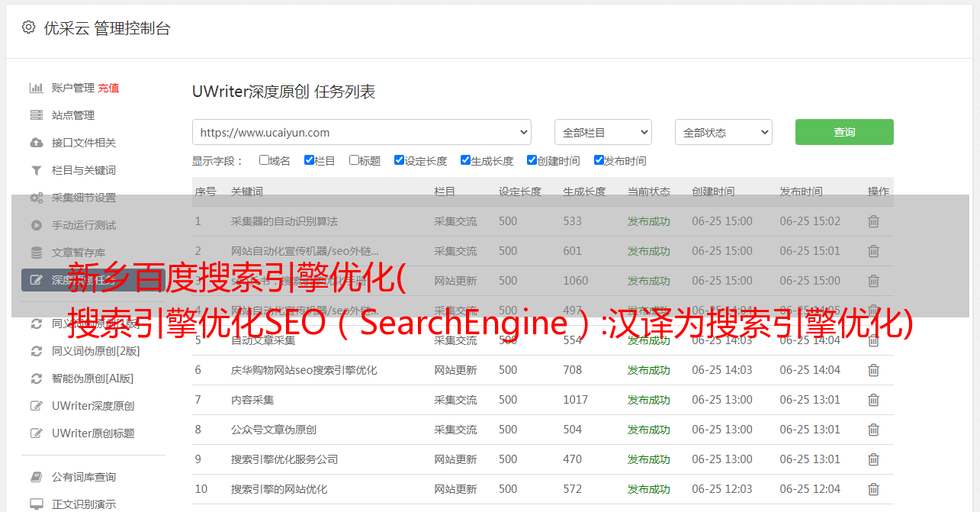Uncheck the 栏目 display field checkbox
The height and width of the screenshot is (512, 980).
point(309,160)
